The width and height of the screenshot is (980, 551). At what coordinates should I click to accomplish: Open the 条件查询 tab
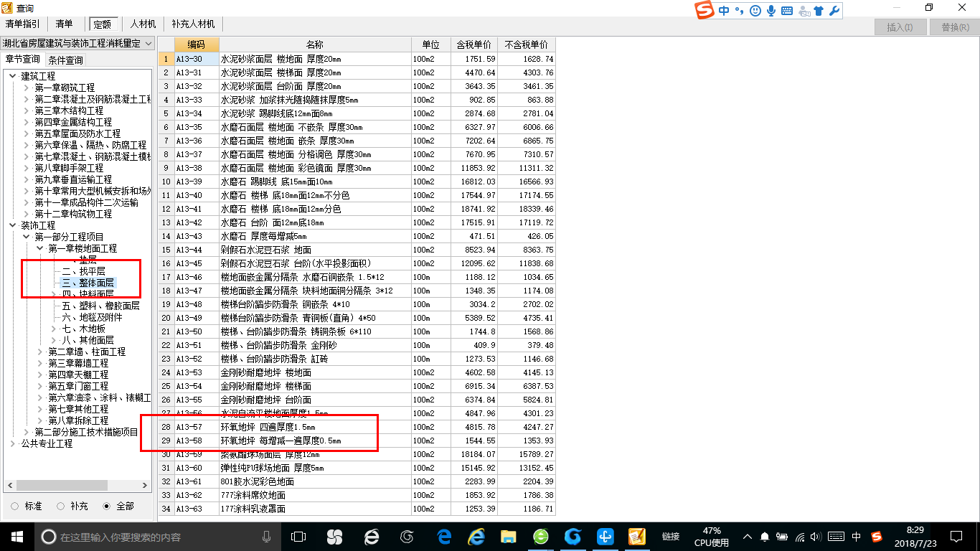point(65,60)
